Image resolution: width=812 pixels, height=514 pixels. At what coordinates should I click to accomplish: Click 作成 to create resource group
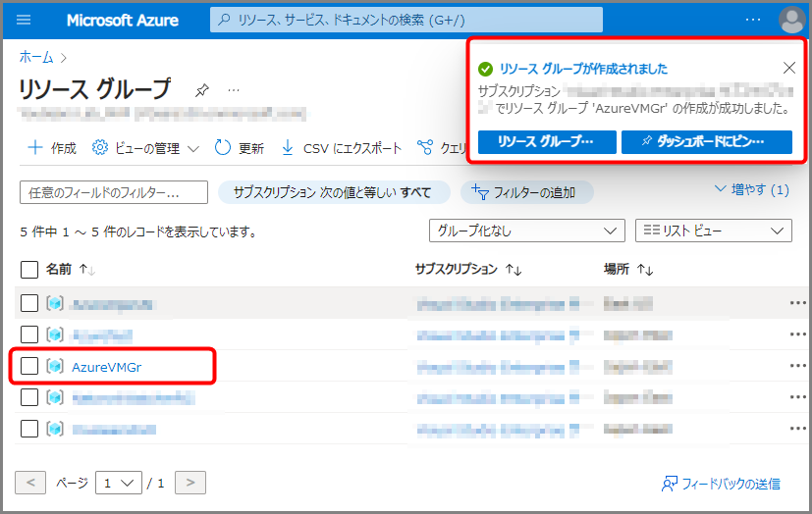pos(51,148)
